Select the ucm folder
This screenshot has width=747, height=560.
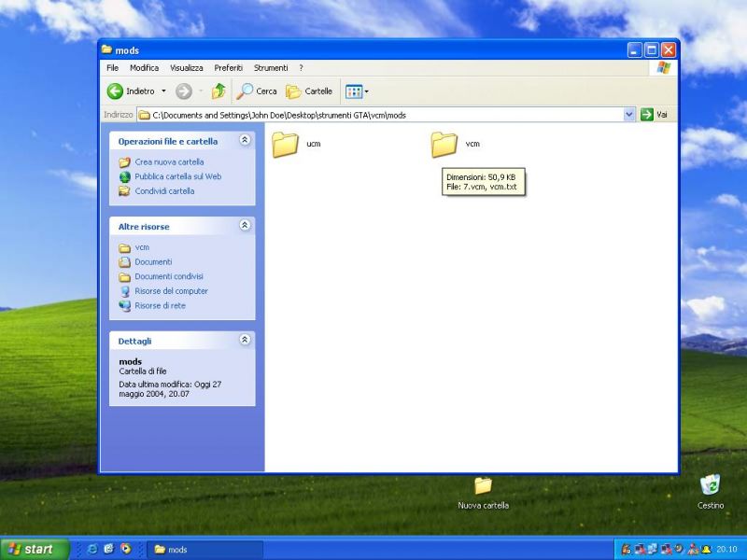[296, 145]
